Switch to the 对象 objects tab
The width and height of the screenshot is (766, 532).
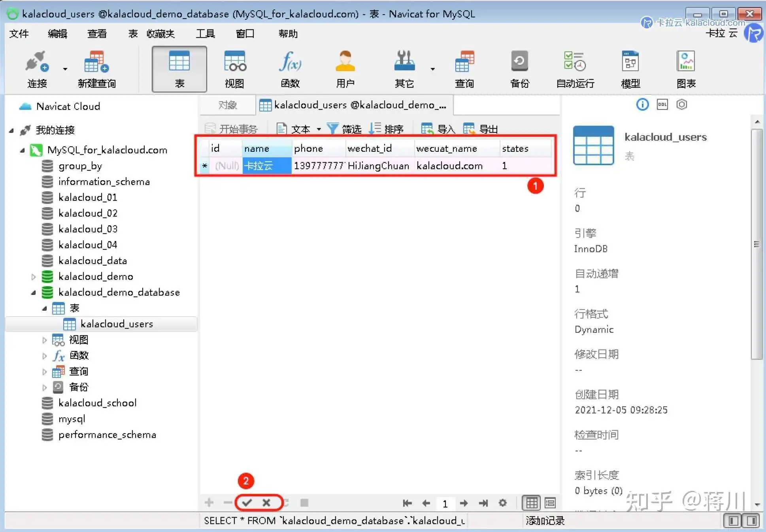pyautogui.click(x=227, y=105)
